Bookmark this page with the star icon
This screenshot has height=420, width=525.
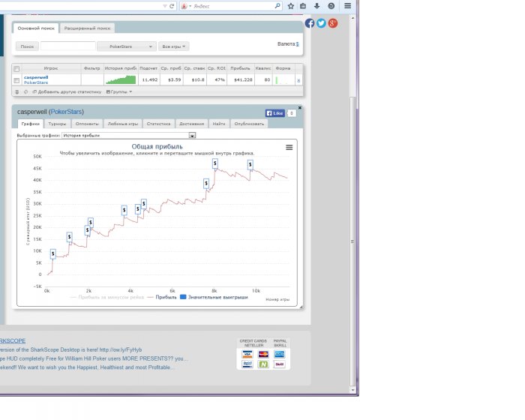(291, 6)
